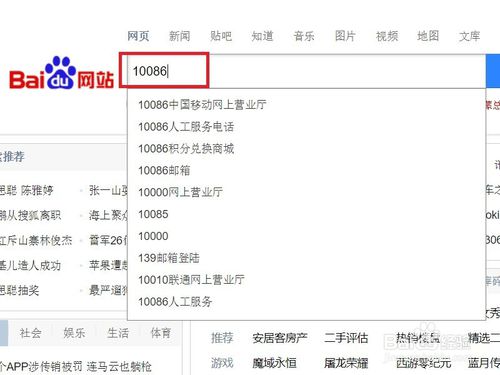The height and width of the screenshot is (375, 500).
Task: Choose suggestion 10086中国移动网上营业厅
Action: click(202, 105)
